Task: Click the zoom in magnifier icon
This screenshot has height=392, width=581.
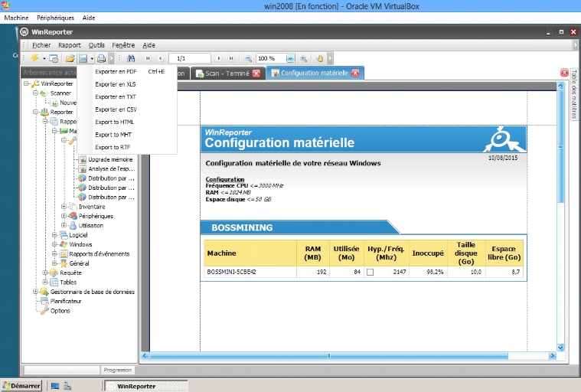Action: (x=303, y=58)
